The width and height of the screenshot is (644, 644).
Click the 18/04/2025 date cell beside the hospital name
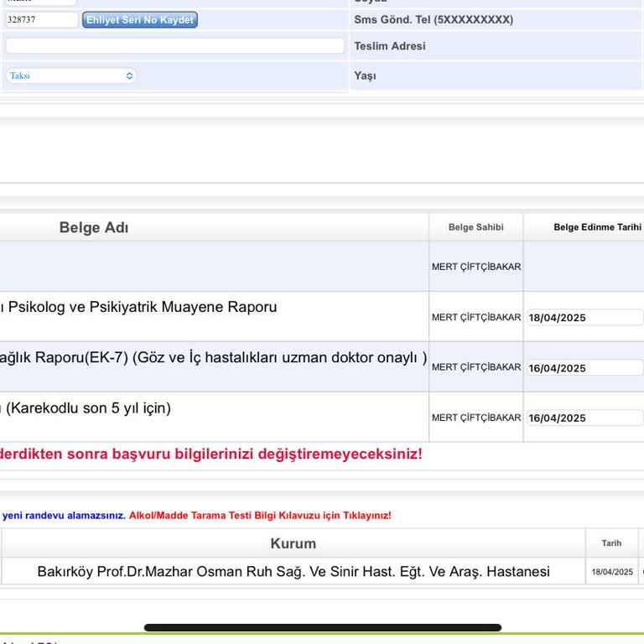pos(612,572)
